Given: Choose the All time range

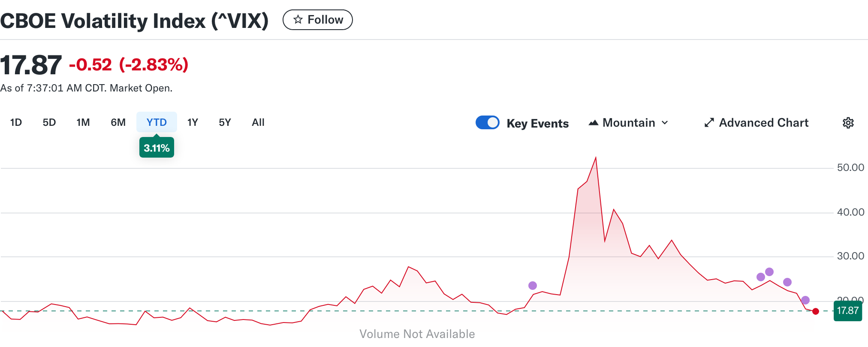Looking at the screenshot, I should pos(258,122).
